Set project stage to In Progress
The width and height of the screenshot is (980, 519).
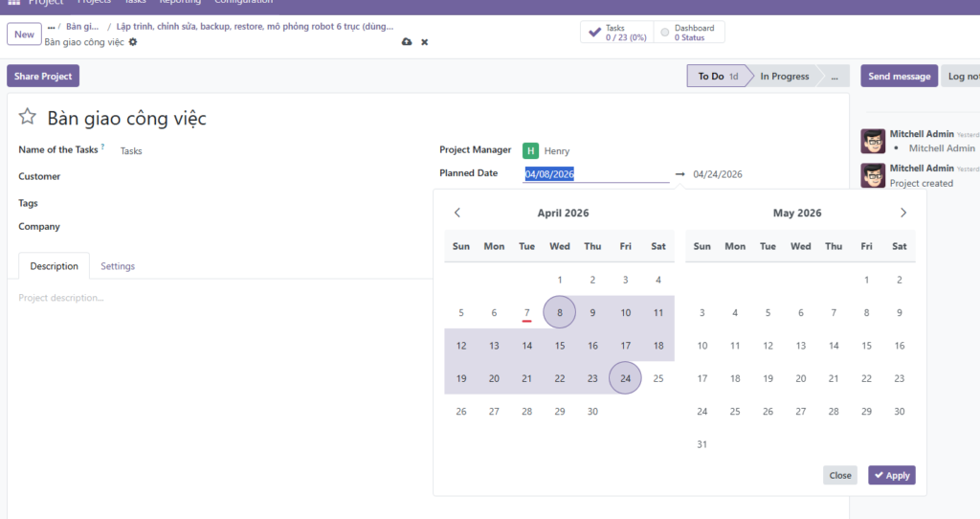784,77
